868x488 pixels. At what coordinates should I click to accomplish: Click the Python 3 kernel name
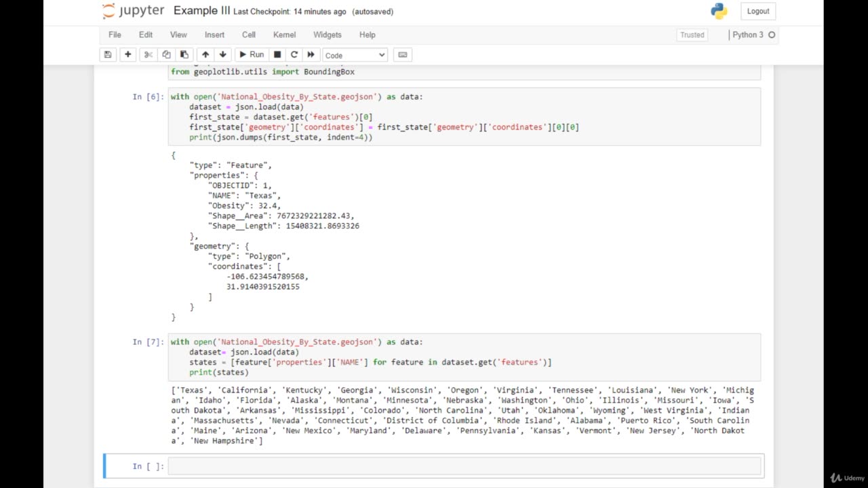(747, 35)
